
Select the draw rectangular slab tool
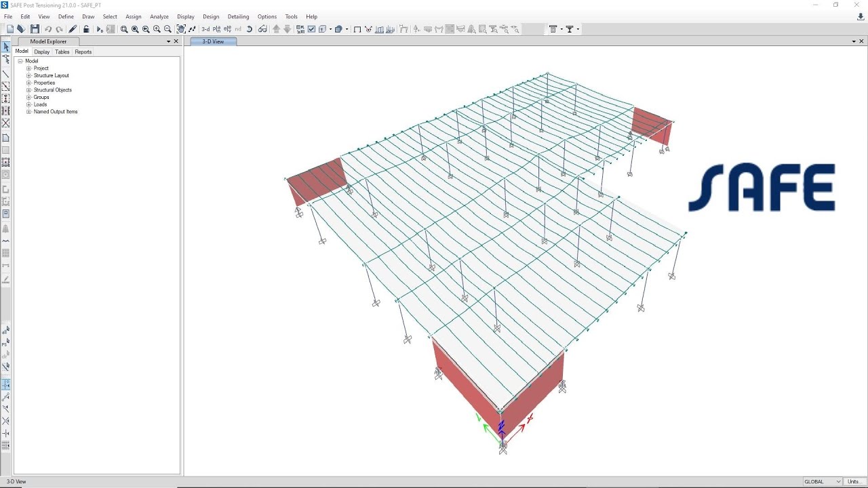[6, 150]
